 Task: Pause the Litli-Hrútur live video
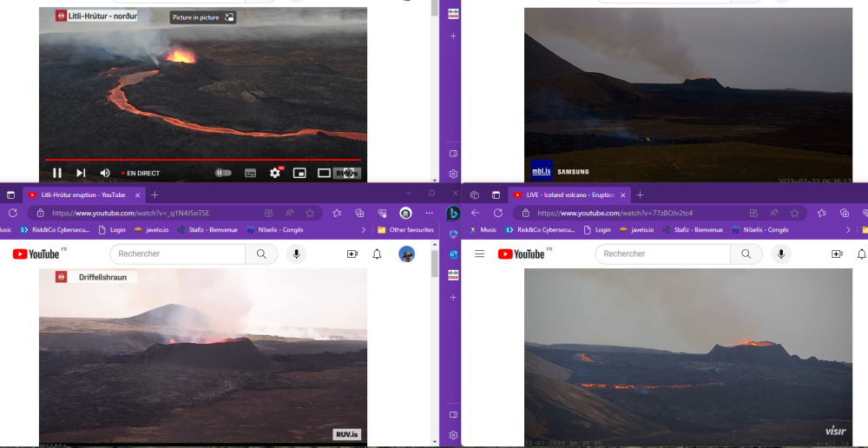click(57, 173)
